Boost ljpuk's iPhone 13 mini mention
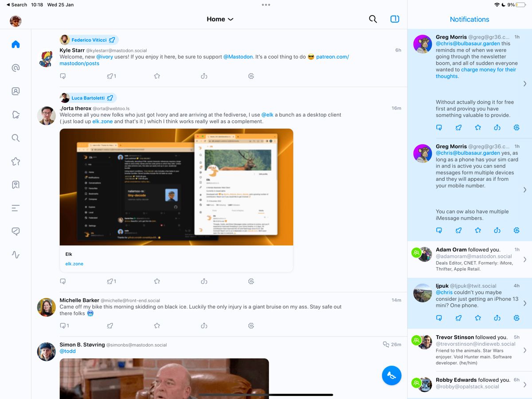 [x=458, y=318]
